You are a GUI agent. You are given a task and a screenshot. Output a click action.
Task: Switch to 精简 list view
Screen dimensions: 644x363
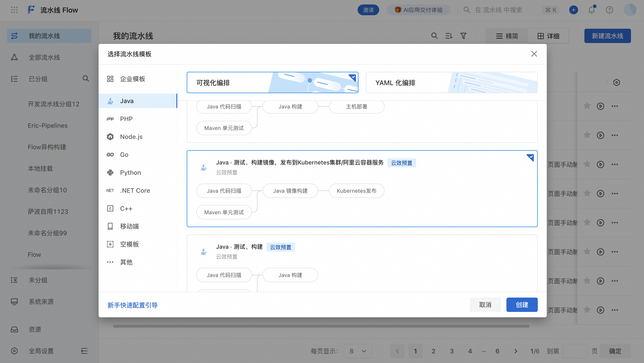(x=506, y=36)
